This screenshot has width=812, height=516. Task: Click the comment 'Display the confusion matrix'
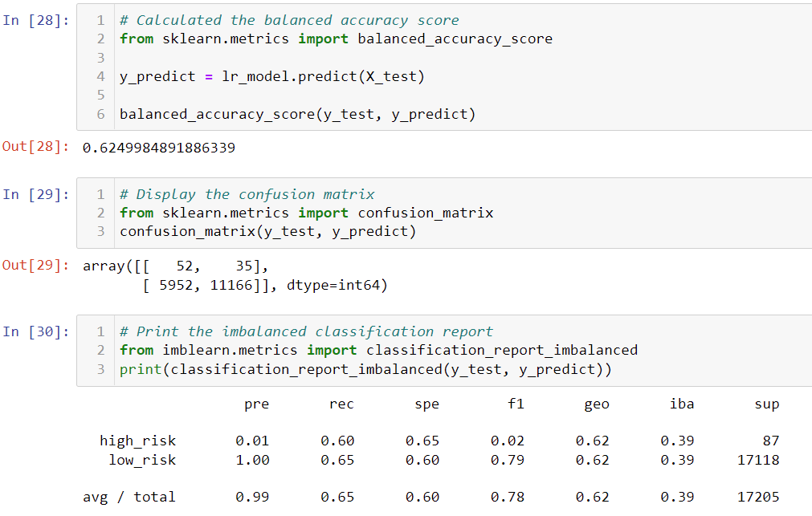click(247, 194)
